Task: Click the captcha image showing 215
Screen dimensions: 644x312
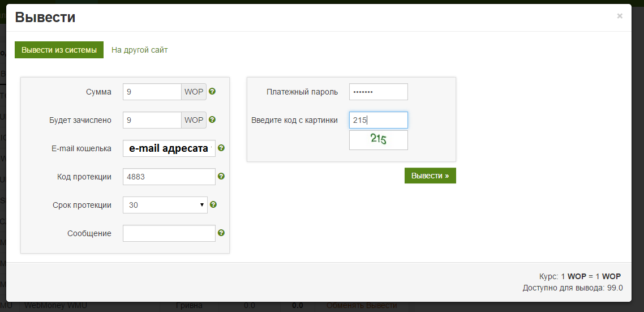Action: point(378,140)
